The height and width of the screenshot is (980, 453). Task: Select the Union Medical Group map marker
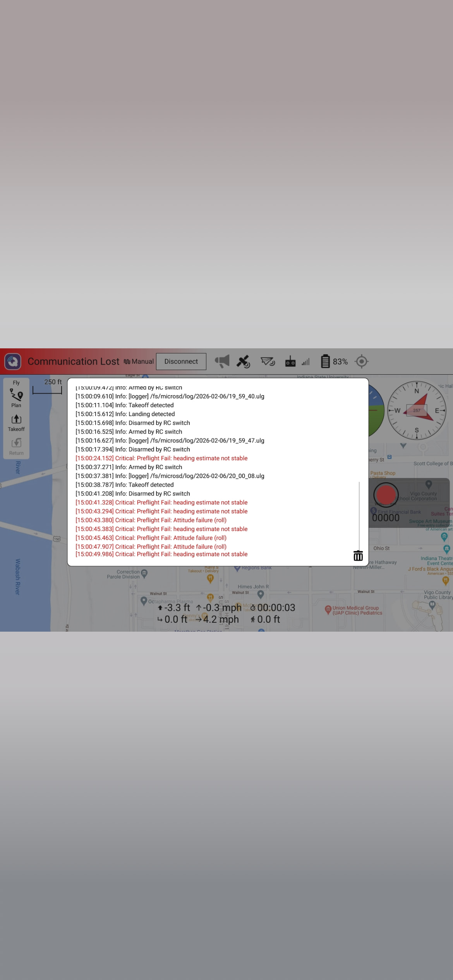coord(328,609)
